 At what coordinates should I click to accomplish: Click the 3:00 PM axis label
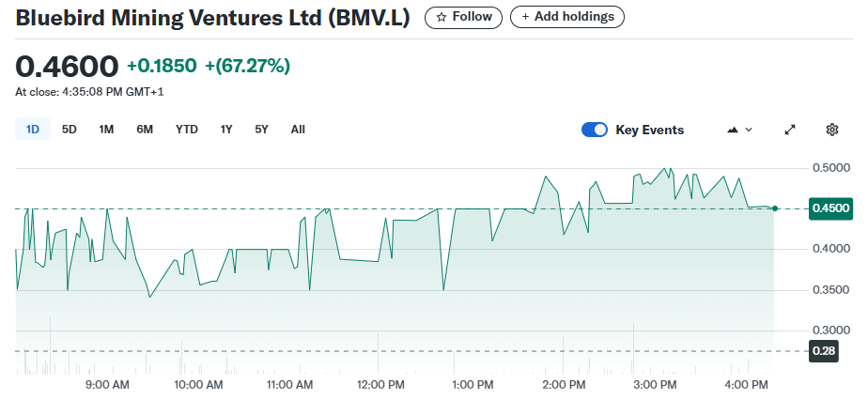point(656,385)
